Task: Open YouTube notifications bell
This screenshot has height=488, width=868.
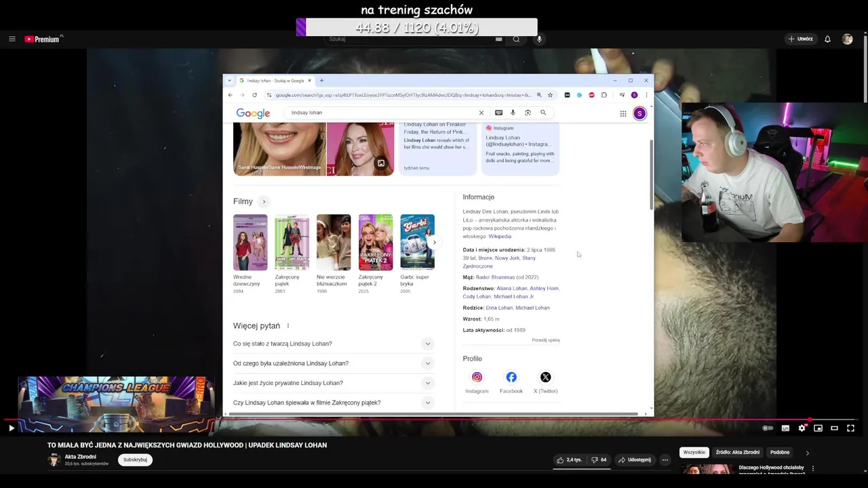Action: coord(827,39)
